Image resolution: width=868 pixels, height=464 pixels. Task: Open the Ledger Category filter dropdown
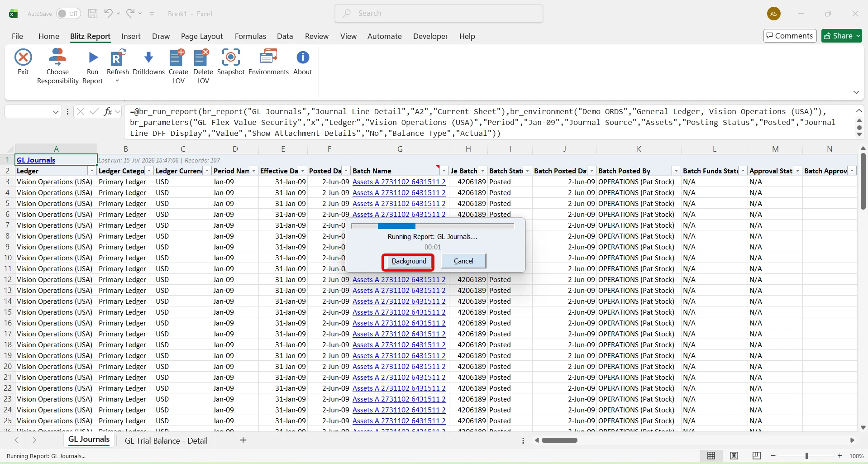149,171
